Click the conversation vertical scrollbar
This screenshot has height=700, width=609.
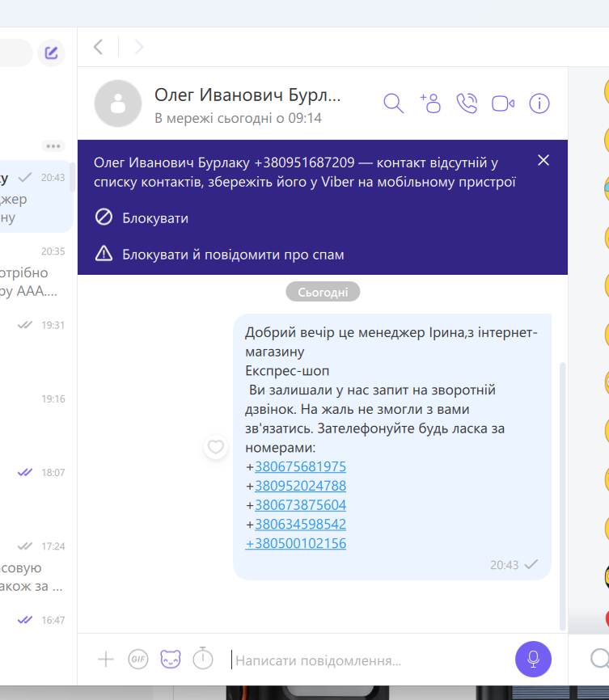click(563, 495)
